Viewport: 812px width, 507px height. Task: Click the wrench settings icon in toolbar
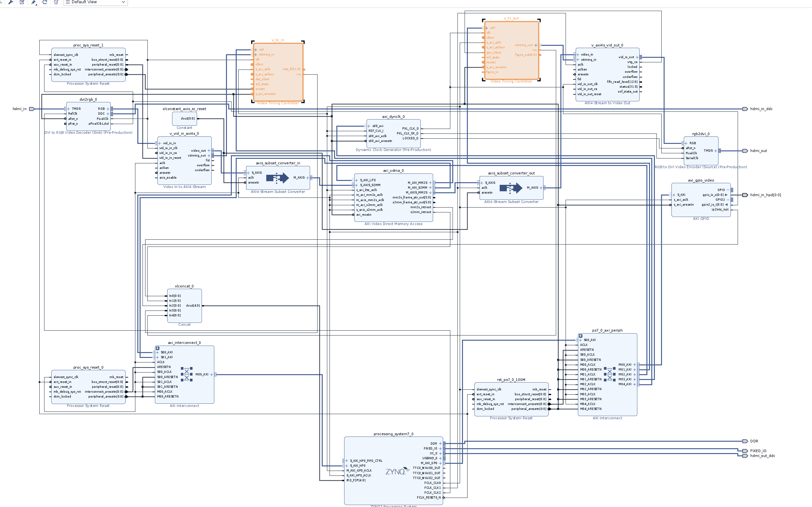tap(11, 2)
